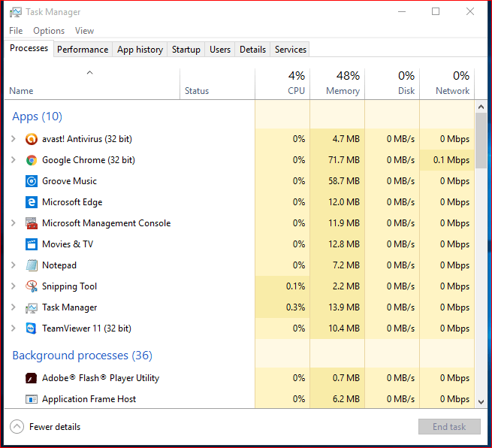This screenshot has height=448, width=492.
Task: Click the Notepad icon
Action: click(32, 265)
